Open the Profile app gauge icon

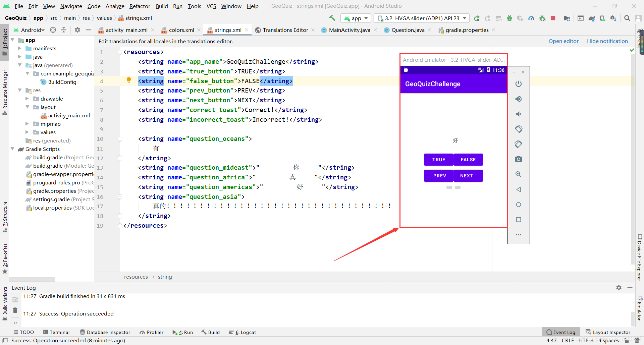(531, 18)
